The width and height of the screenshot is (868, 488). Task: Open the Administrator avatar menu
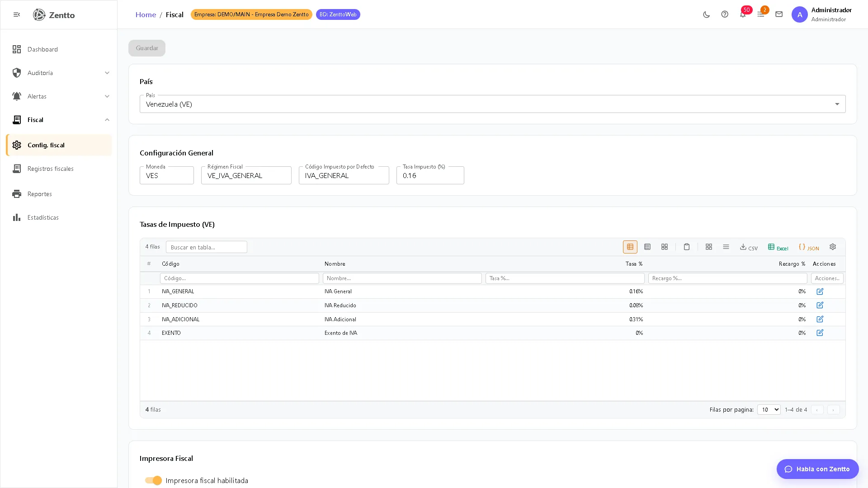tap(799, 14)
